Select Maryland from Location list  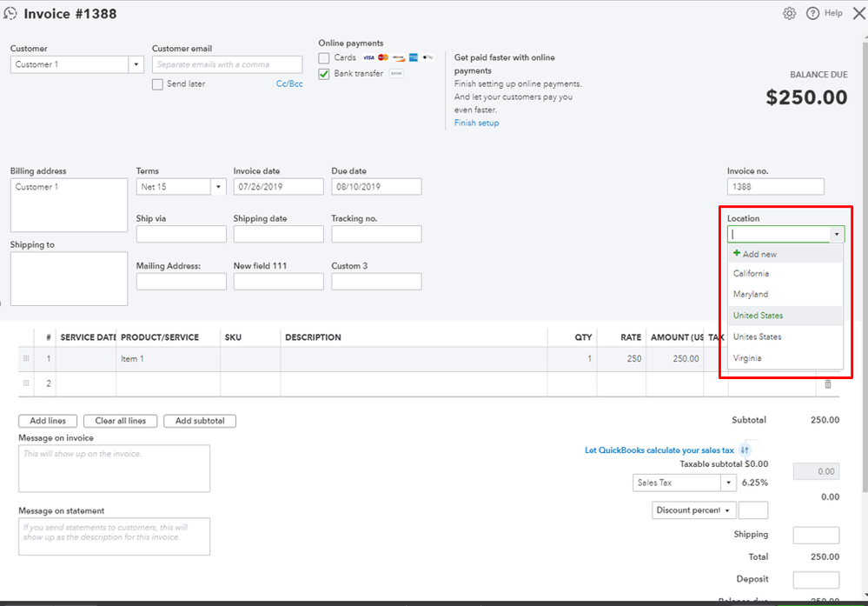pos(785,294)
